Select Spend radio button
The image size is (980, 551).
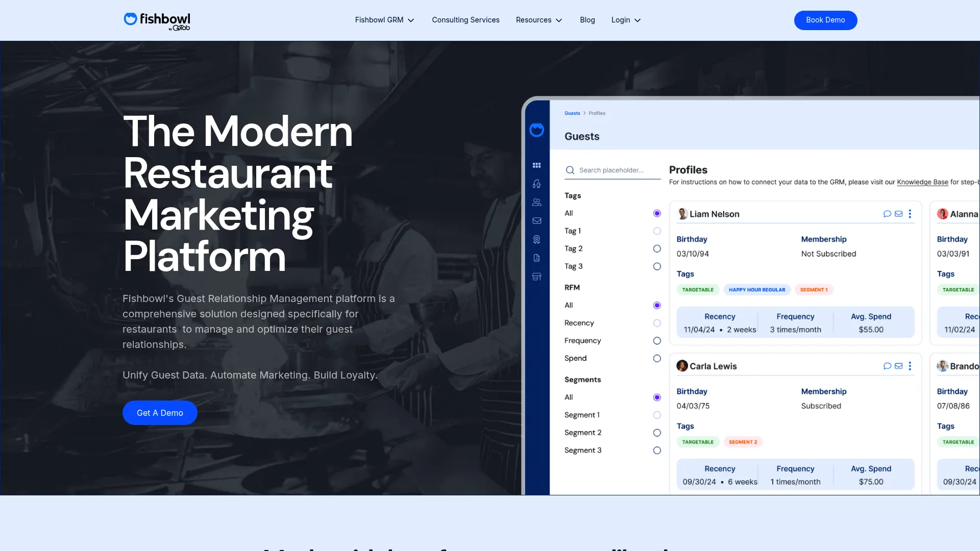pyautogui.click(x=657, y=359)
